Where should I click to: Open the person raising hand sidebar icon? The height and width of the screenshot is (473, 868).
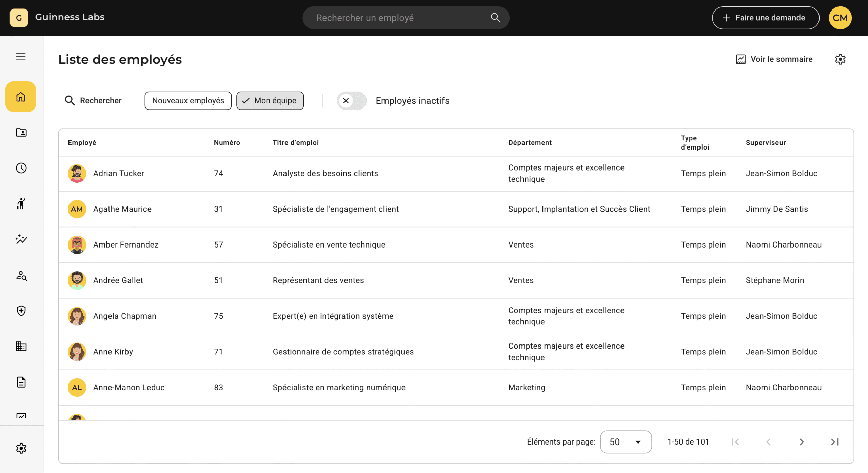pos(21,204)
